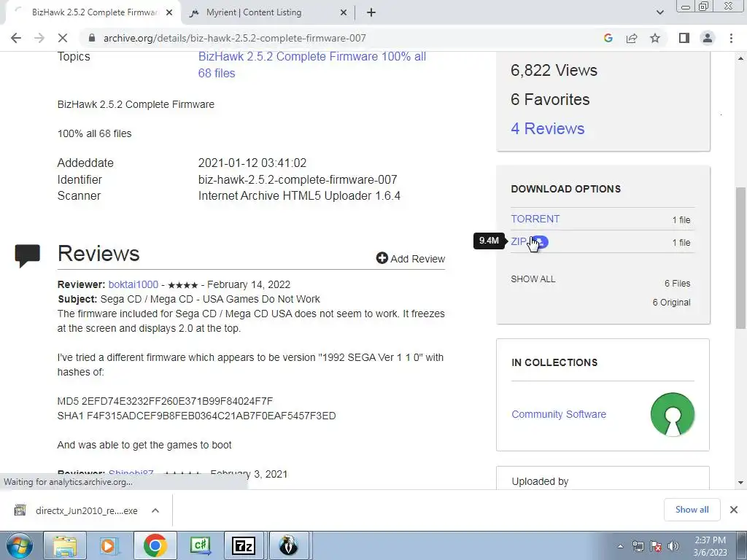Screen dimensions: 747x560
Task: Click the scrollbar down arrow
Action: tap(740, 483)
